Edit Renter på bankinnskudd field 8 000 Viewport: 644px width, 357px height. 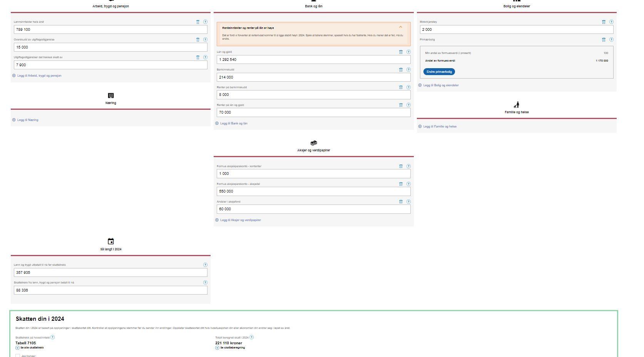click(x=314, y=95)
